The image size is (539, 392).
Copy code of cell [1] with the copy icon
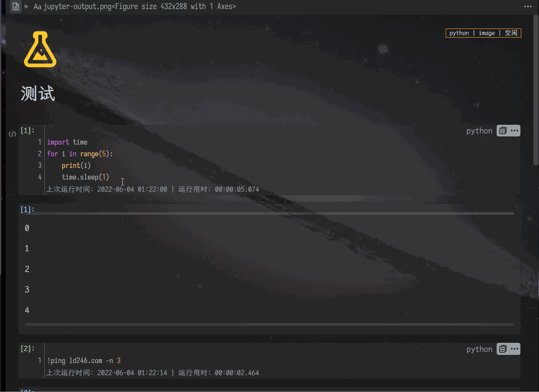point(502,131)
